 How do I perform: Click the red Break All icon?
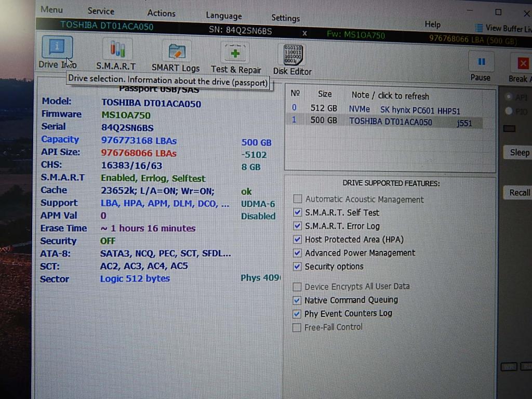[x=522, y=64]
